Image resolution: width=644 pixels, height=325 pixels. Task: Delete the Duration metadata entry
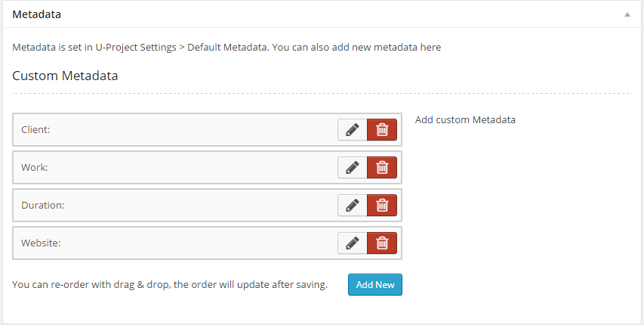tap(382, 205)
